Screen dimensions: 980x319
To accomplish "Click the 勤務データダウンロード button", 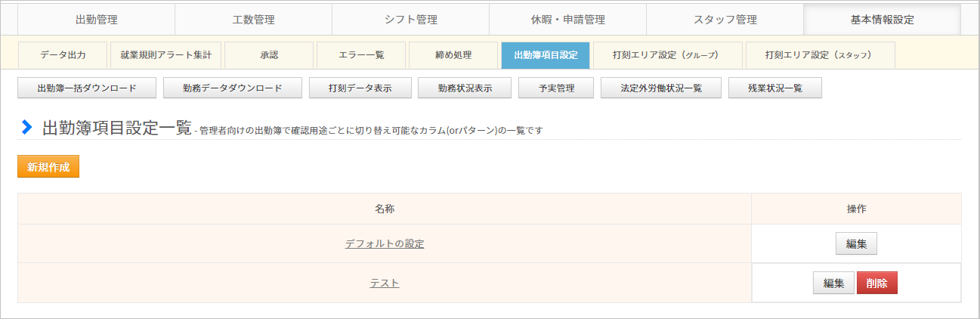I will pos(233,88).
